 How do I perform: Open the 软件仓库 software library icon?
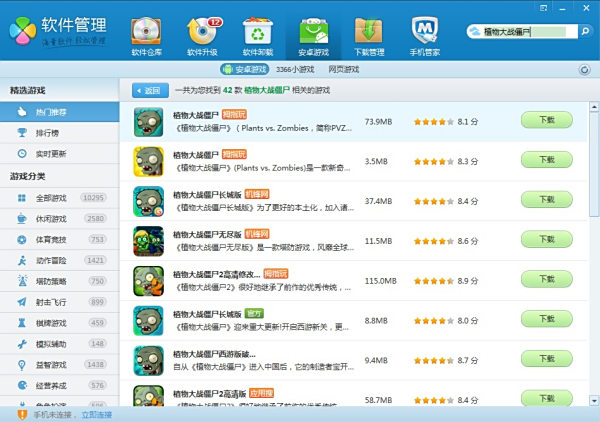tap(147, 37)
